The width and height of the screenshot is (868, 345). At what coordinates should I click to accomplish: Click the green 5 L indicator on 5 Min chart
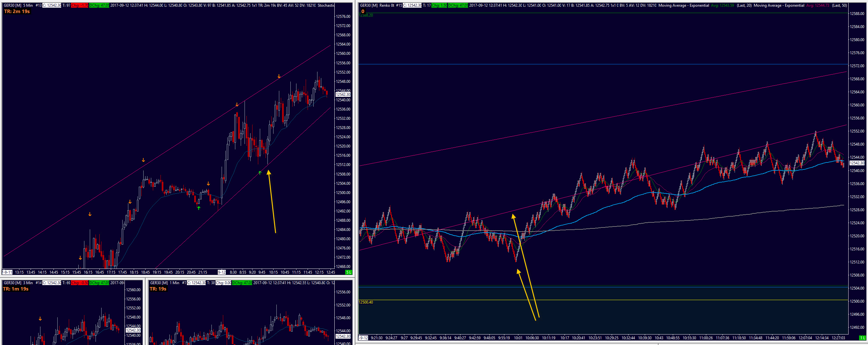[348, 272]
